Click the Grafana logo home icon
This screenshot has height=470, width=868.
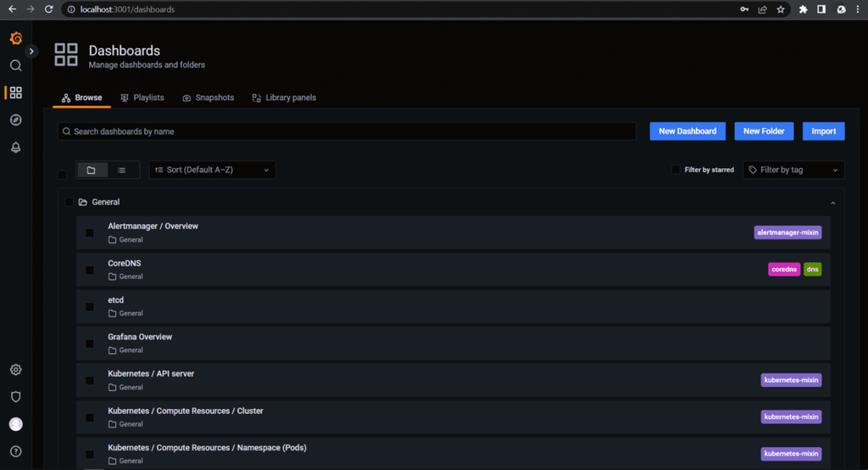pos(16,38)
